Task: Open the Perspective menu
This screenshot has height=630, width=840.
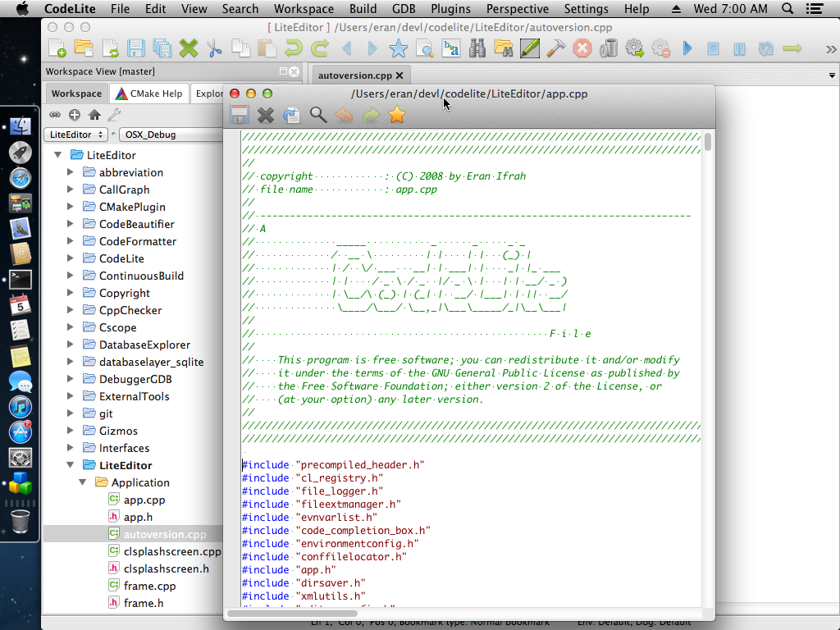Action: [518, 8]
